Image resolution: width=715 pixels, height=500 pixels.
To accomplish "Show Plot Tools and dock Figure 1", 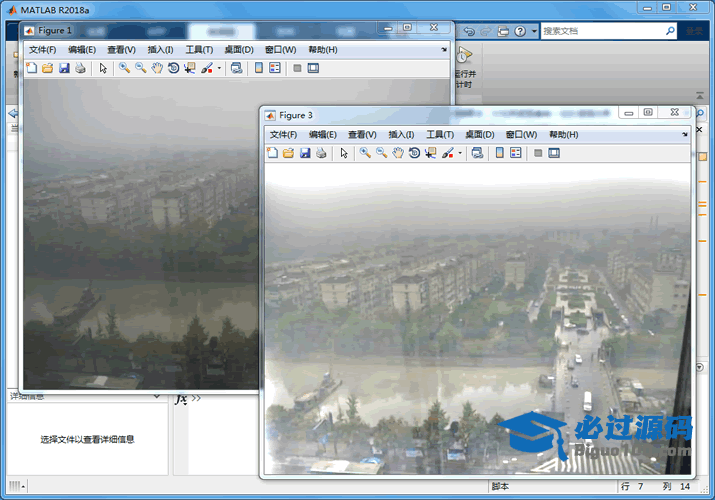I will (x=313, y=68).
